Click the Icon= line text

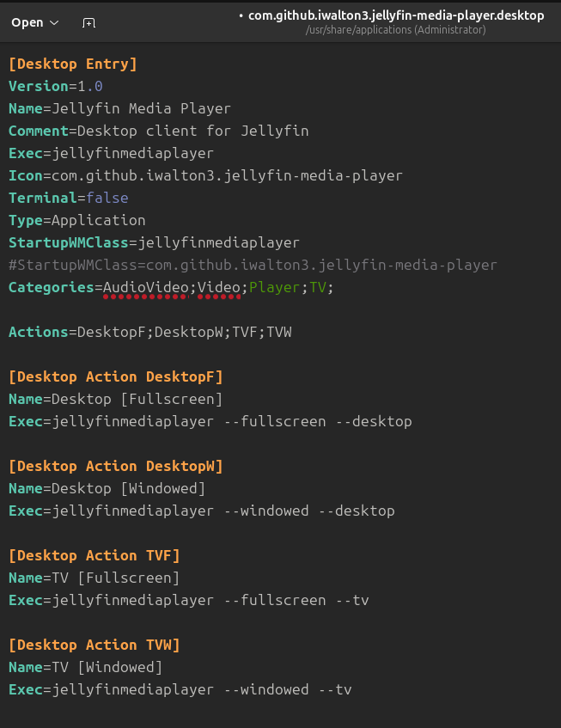[x=205, y=175]
